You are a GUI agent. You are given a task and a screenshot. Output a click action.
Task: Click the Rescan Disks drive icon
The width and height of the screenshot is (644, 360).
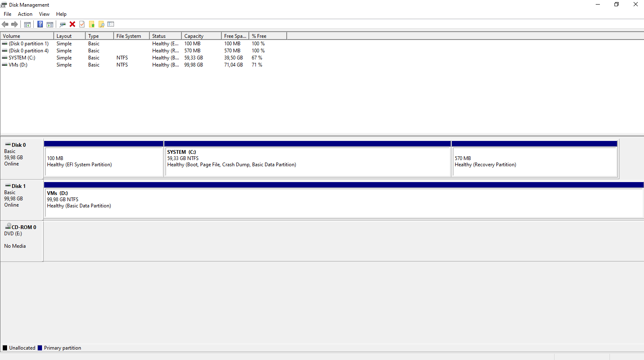pos(62,24)
